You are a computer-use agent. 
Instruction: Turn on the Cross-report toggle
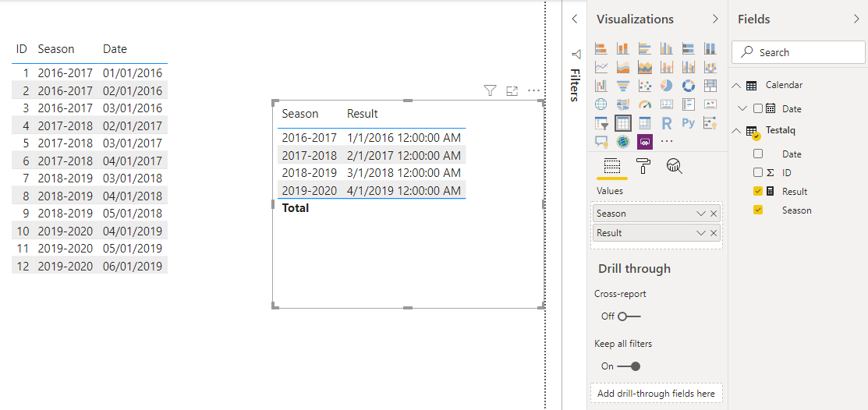pos(629,316)
